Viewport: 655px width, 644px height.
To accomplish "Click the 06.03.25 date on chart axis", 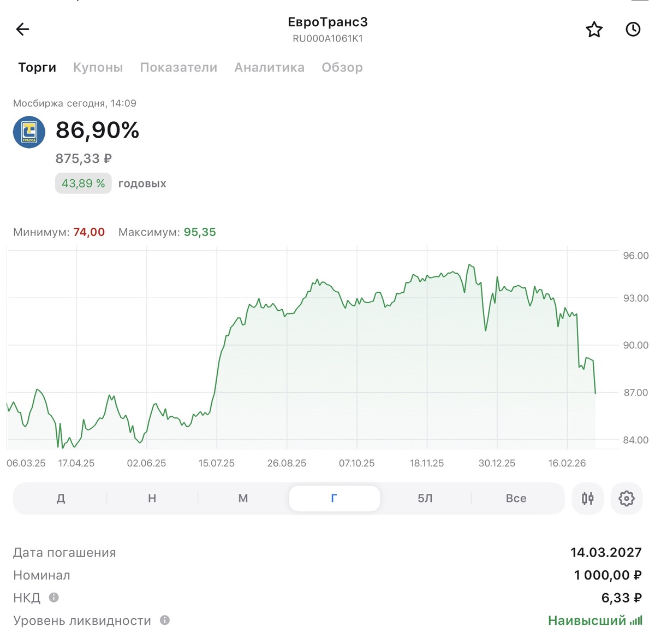I will coord(26,463).
